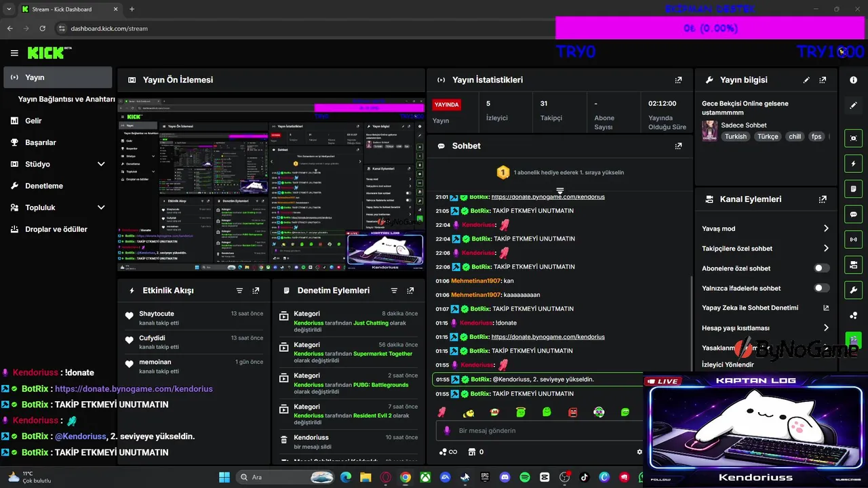Viewport: 868px width, 488px height.
Task: Open Yayın Bağlantısı ve Anahtarı page
Action: 66,99
